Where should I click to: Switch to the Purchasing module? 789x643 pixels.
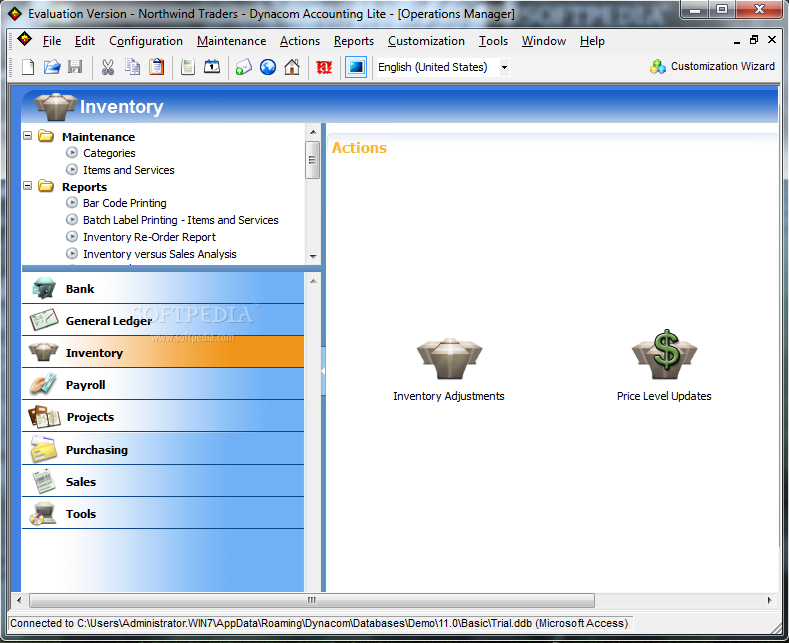tap(163, 449)
